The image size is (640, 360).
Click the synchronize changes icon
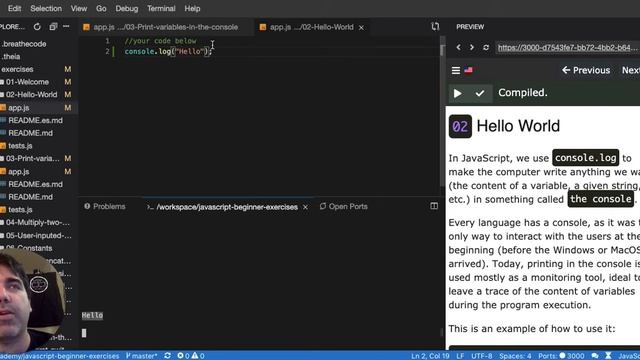tap(167, 356)
